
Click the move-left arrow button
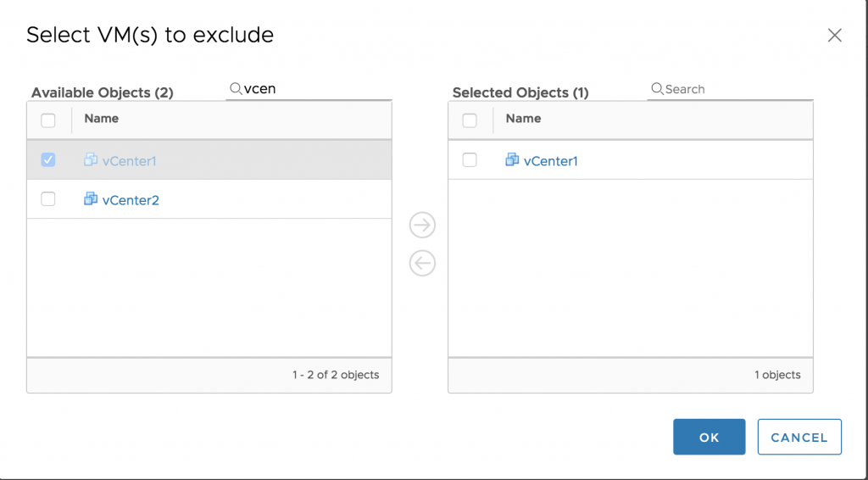click(422, 263)
